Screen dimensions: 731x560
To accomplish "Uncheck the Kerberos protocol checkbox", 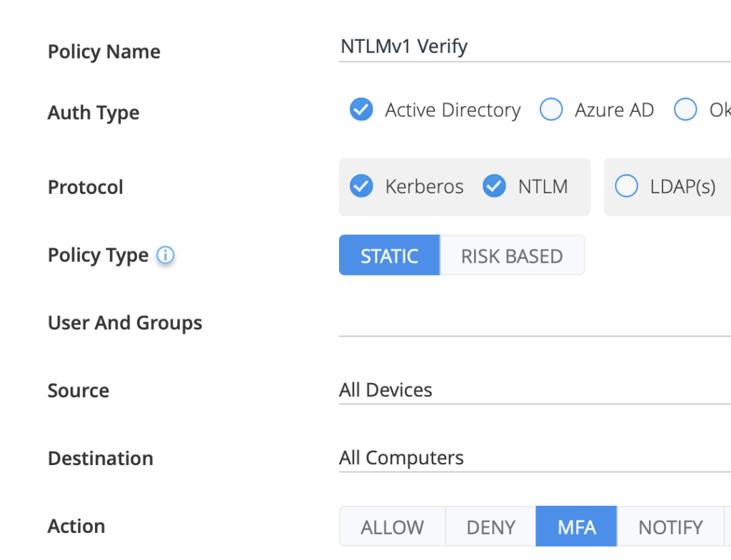I will [x=361, y=187].
